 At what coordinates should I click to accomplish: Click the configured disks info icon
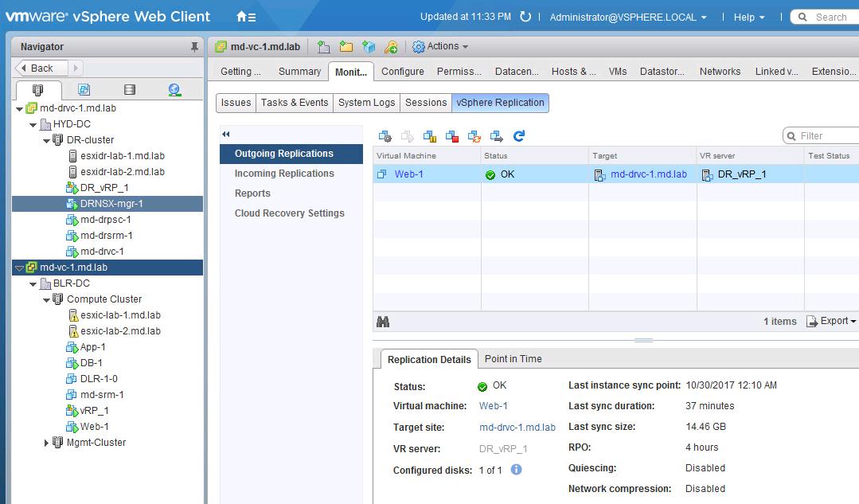click(516, 470)
